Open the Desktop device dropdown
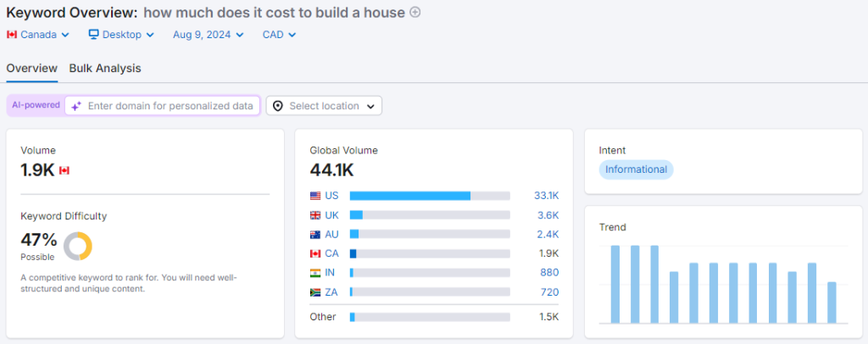This screenshot has width=868, height=344. pos(121,34)
